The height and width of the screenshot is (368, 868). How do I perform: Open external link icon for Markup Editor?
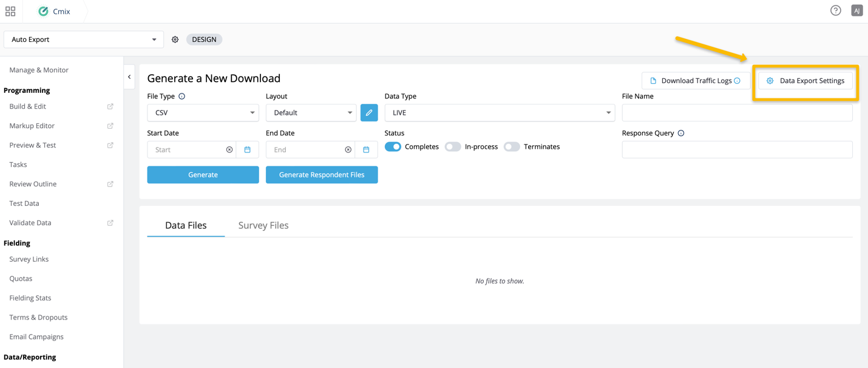pyautogui.click(x=110, y=126)
